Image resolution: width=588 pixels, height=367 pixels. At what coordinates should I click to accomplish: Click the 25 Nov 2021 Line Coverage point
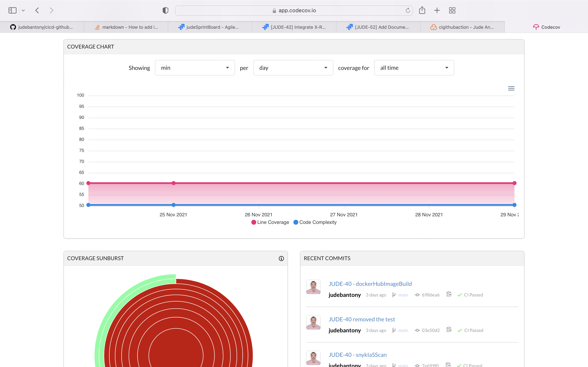pyautogui.click(x=174, y=183)
